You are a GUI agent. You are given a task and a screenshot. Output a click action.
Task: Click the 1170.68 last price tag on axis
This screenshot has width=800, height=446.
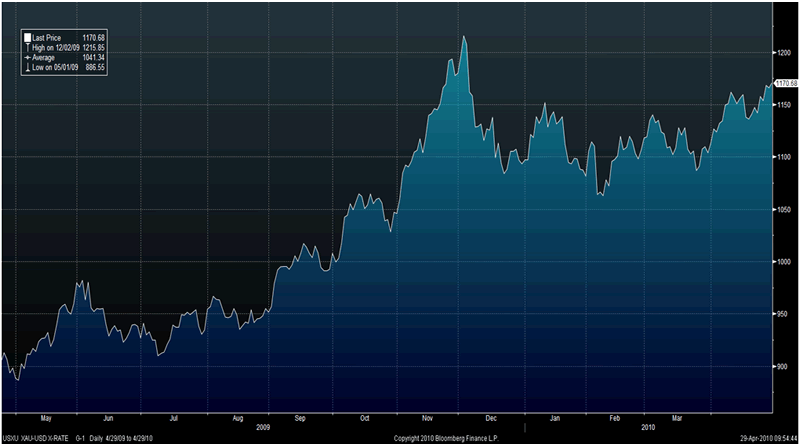pos(786,84)
